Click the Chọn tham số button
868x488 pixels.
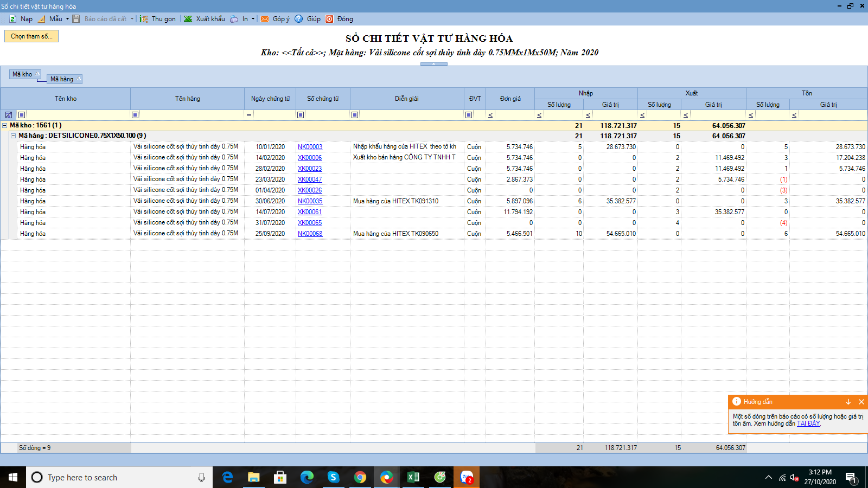31,36
